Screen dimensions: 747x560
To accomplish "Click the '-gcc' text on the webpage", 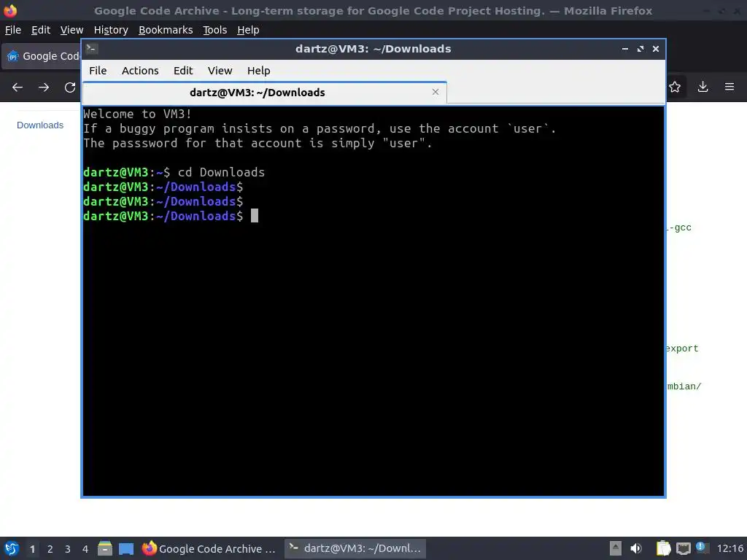I will 678,227.
